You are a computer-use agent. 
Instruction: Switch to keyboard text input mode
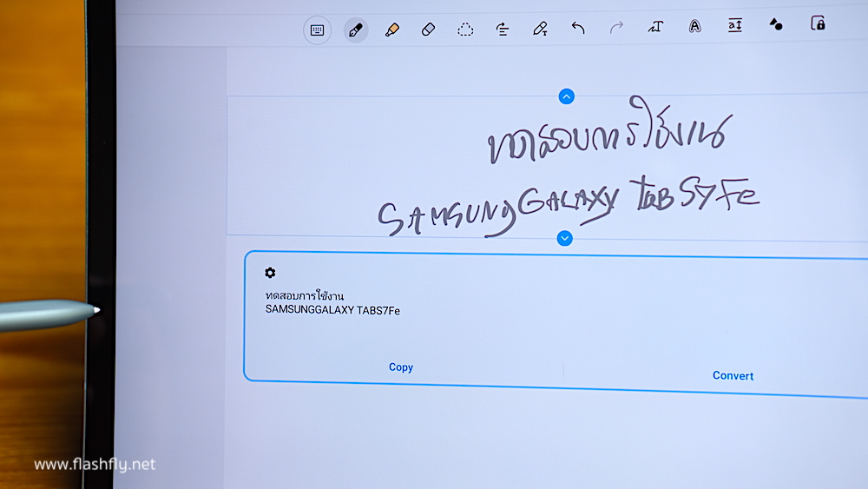point(318,30)
